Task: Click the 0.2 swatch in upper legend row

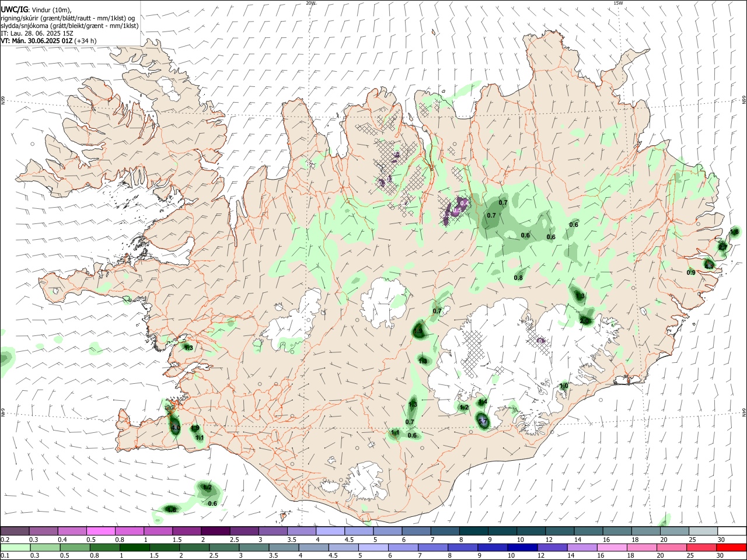Action: coord(15,531)
